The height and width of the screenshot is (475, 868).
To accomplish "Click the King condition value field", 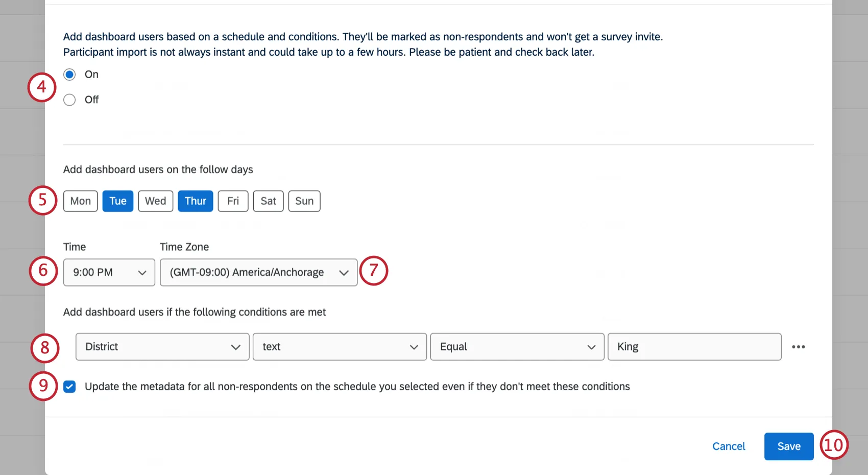I will click(693, 347).
